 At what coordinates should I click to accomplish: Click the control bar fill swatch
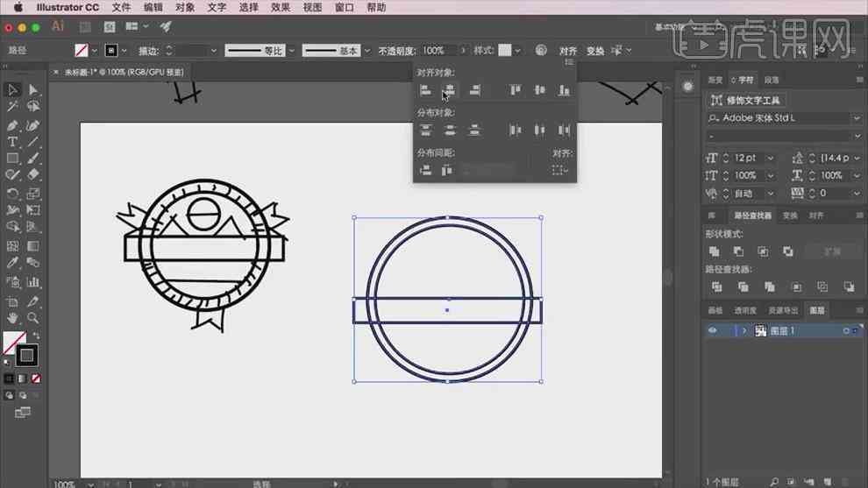(x=82, y=51)
